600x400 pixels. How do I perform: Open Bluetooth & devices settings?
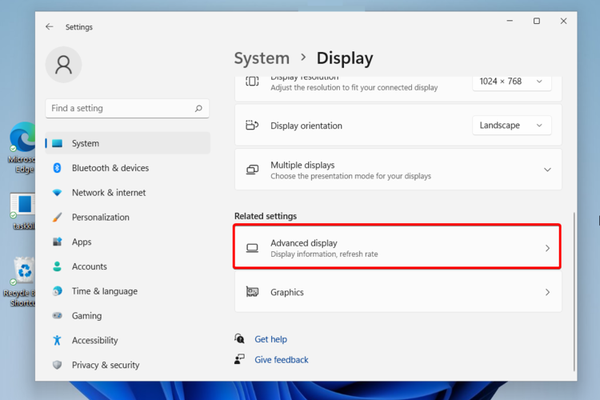[x=110, y=168]
